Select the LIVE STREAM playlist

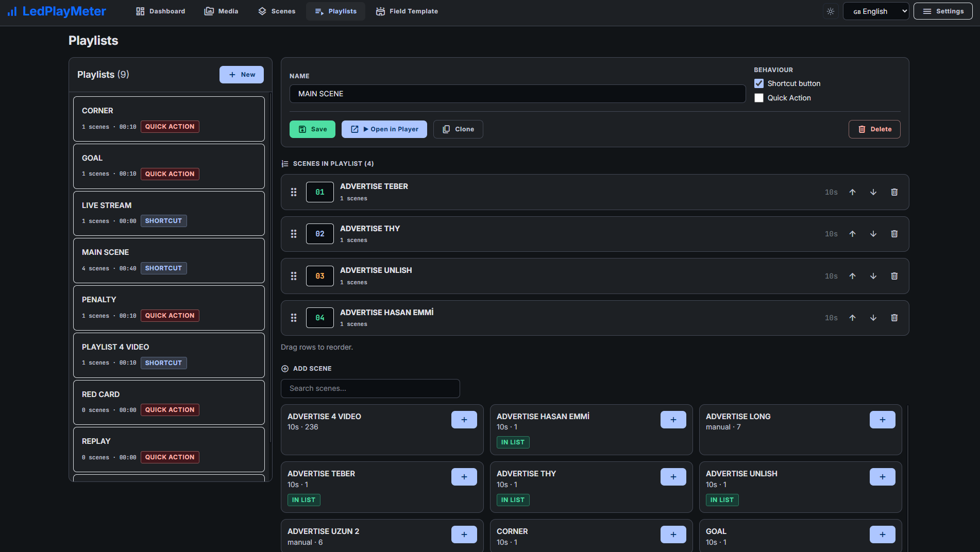click(x=169, y=213)
